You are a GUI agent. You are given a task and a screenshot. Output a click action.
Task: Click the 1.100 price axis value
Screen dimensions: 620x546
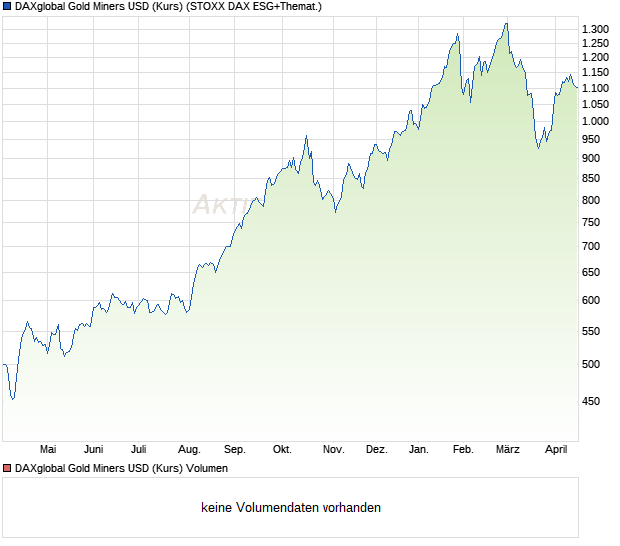click(x=595, y=89)
